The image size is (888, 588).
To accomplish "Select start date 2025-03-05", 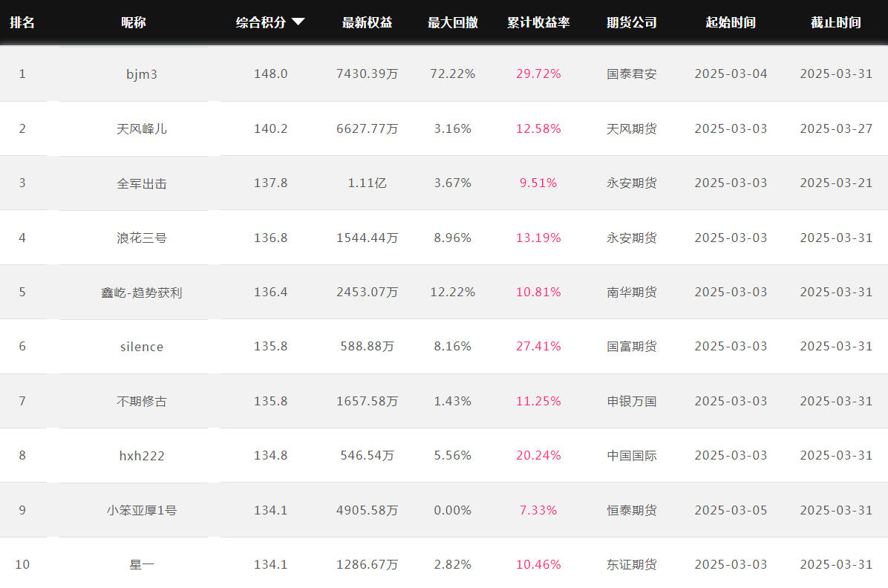I will 731,510.
